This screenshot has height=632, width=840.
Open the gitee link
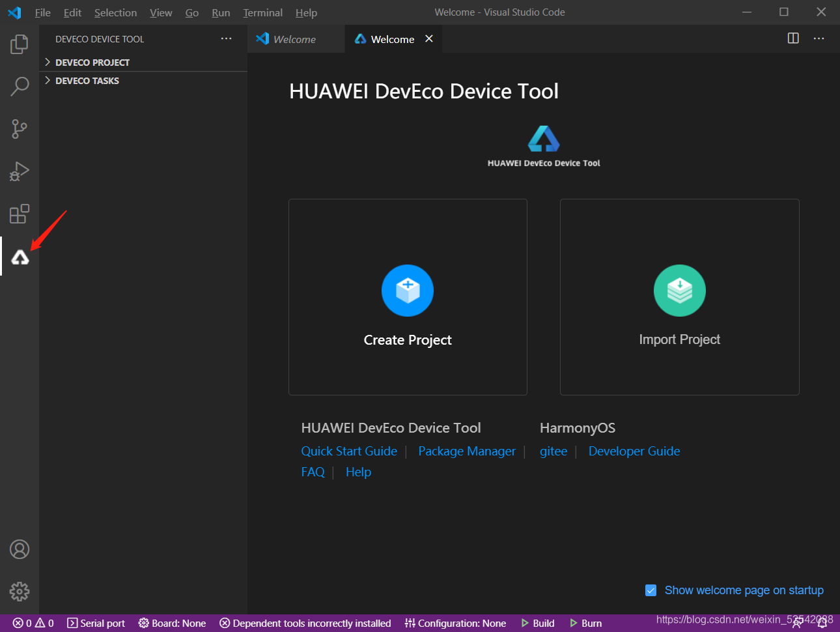[x=553, y=451]
